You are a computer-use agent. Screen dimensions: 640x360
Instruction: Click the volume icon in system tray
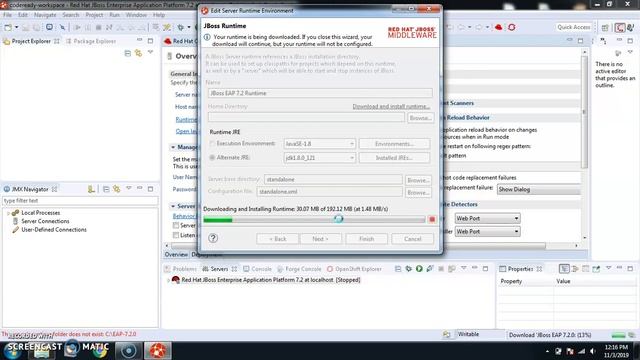[x=592, y=351]
